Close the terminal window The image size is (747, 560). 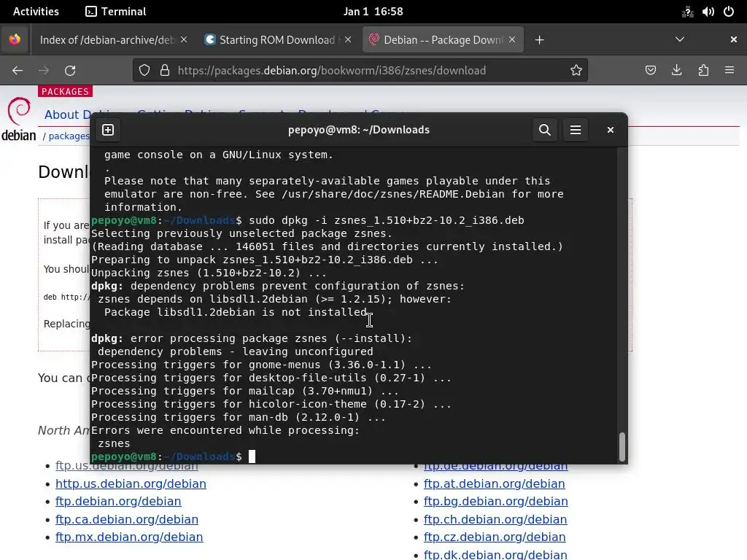(611, 130)
